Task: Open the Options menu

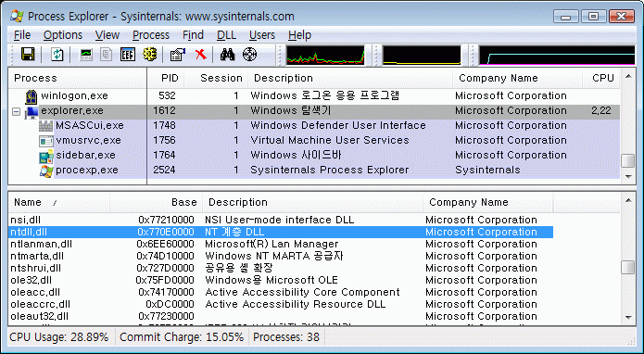Action: (x=63, y=35)
